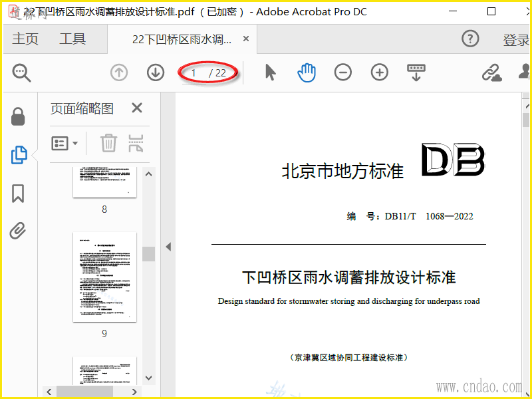
Task: Click thumbnail panel scroll down arrow
Action: point(148,378)
